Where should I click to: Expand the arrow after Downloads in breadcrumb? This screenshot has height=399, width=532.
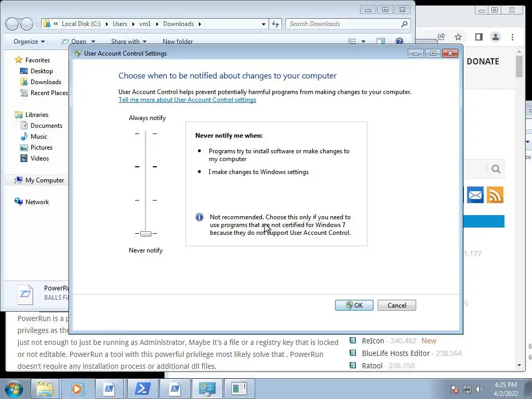200,24
